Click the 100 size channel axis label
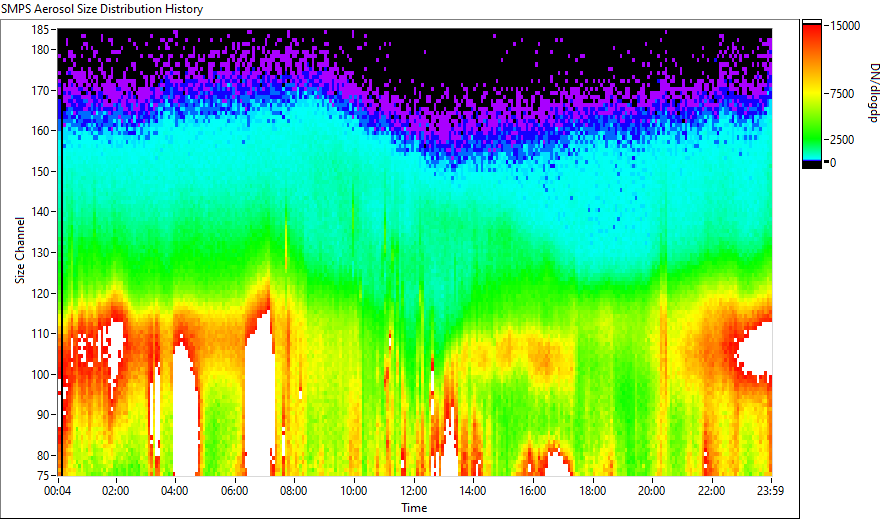The width and height of the screenshot is (884, 519). click(x=40, y=374)
